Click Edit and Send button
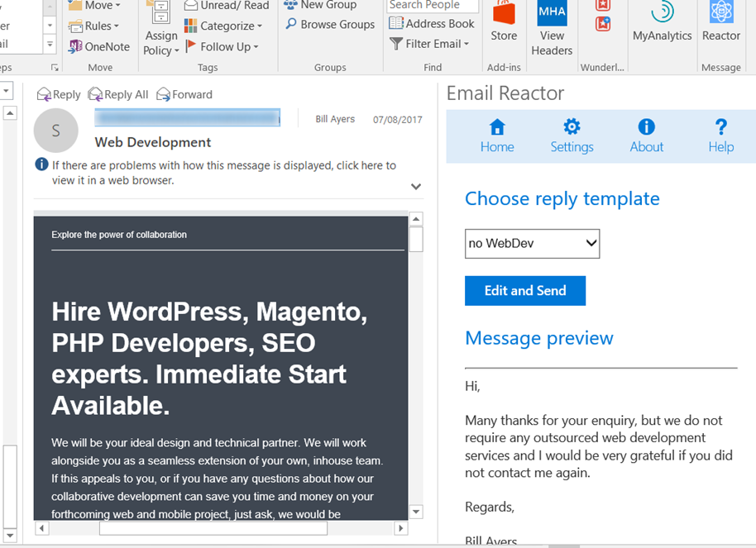The height and width of the screenshot is (548, 756). [x=525, y=291]
